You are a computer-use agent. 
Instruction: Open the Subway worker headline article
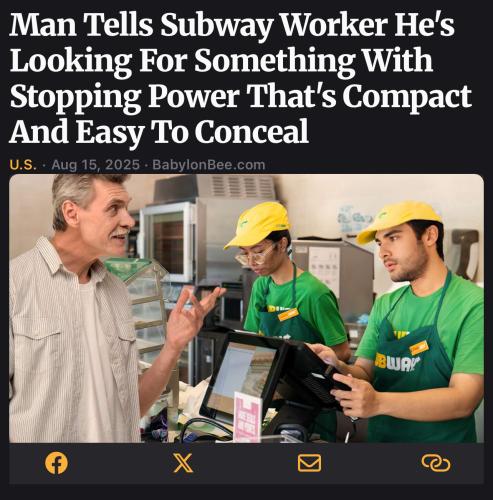click(x=240, y=78)
